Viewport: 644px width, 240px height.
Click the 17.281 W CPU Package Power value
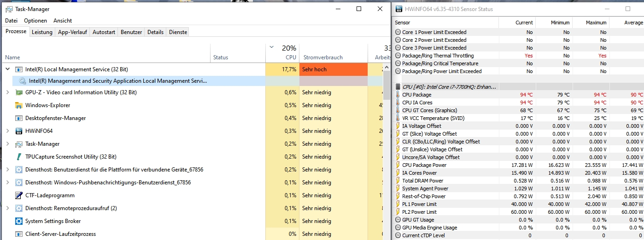click(522, 165)
